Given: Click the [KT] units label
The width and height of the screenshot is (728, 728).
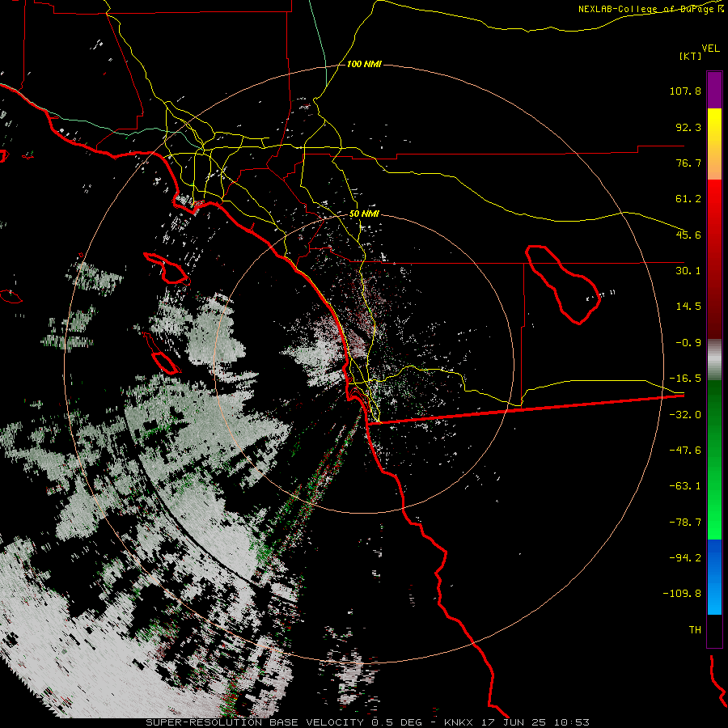Looking at the screenshot, I should [x=690, y=56].
